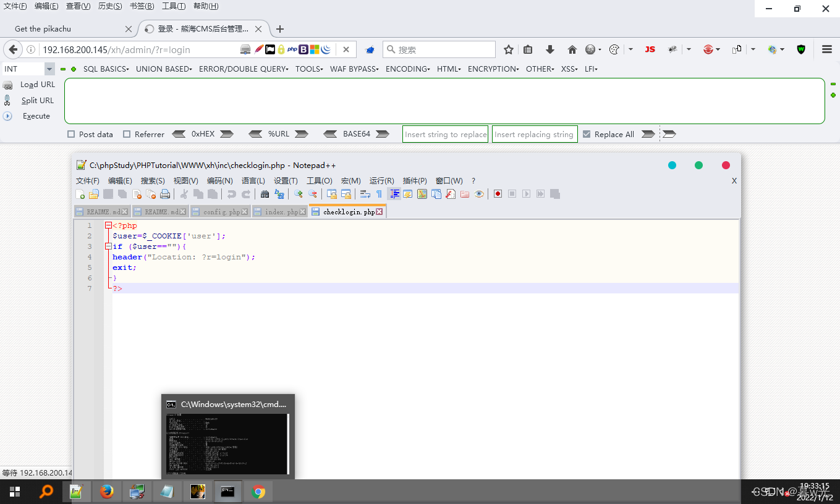Open the ENCRYPTION dropdown menu
This screenshot has width=840, height=504.
pos(493,69)
